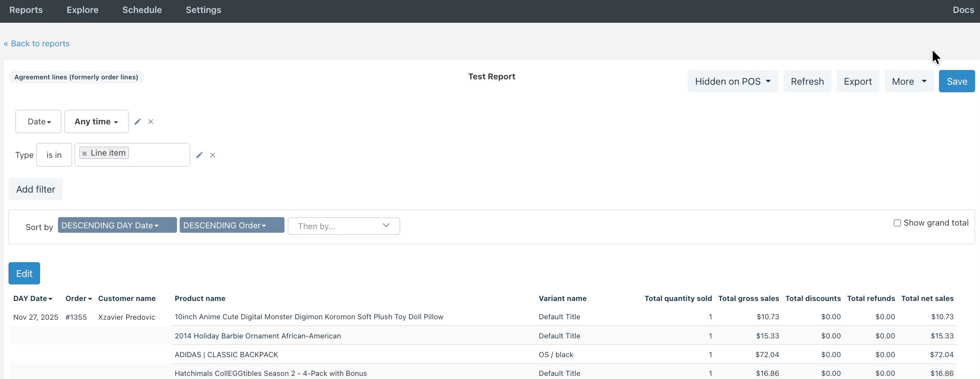Image resolution: width=980 pixels, height=379 pixels.
Task: Save the report
Action: click(x=957, y=81)
